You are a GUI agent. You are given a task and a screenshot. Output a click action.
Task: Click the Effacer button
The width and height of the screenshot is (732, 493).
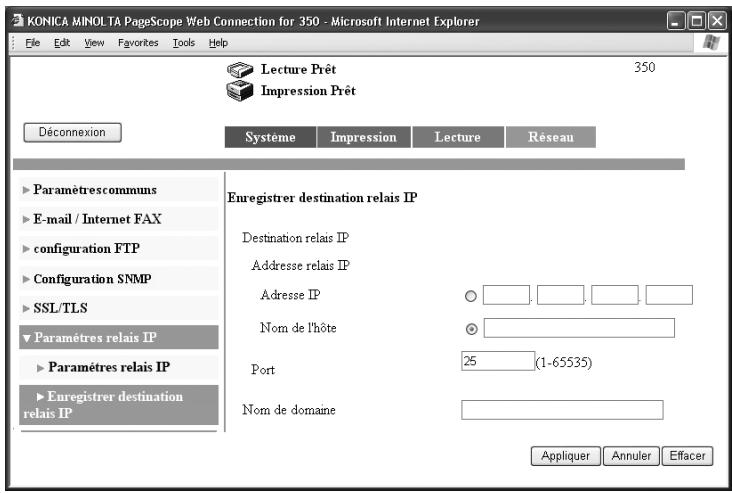[687, 456]
